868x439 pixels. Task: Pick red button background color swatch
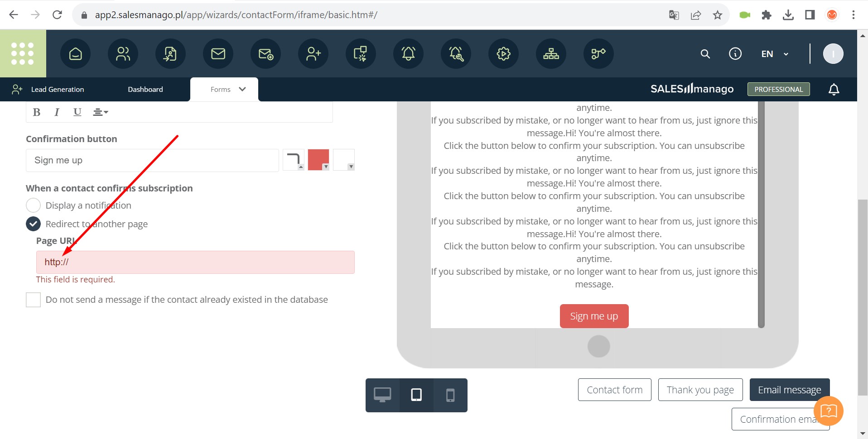318,160
